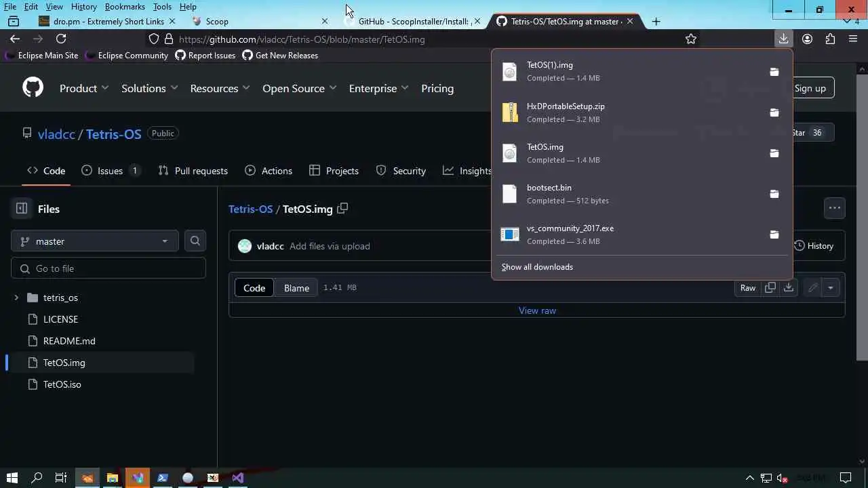Screen dimensions: 868x488
Task: Open the Enterprise navigation dropdown
Action: (378, 88)
